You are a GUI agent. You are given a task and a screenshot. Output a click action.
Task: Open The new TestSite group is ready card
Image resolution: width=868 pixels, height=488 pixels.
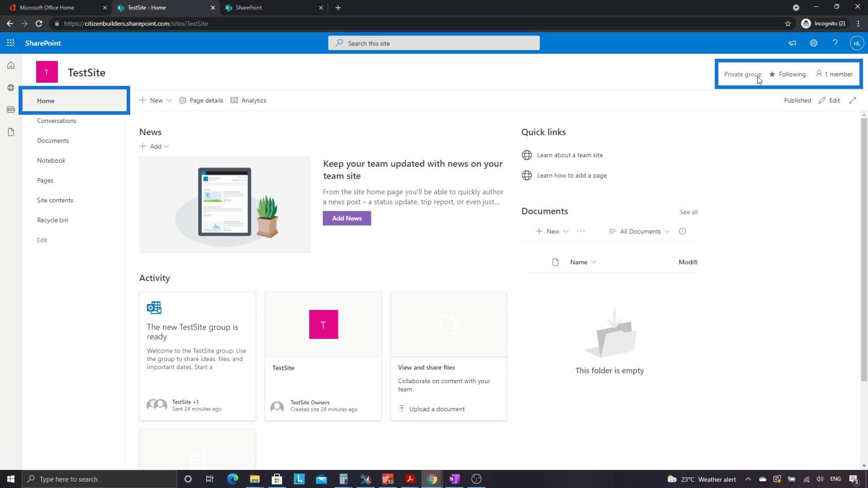click(x=197, y=356)
